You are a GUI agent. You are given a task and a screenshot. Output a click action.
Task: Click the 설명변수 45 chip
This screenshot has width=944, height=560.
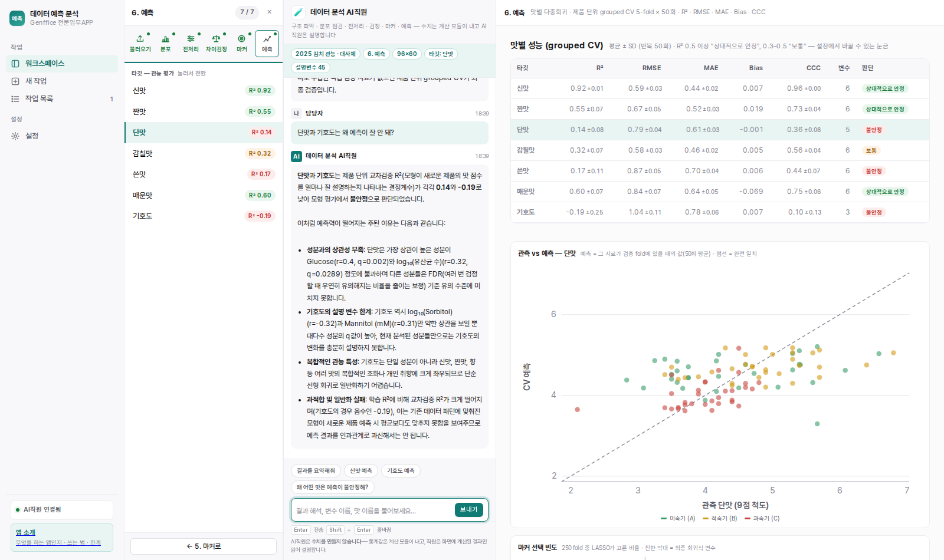[x=310, y=67]
